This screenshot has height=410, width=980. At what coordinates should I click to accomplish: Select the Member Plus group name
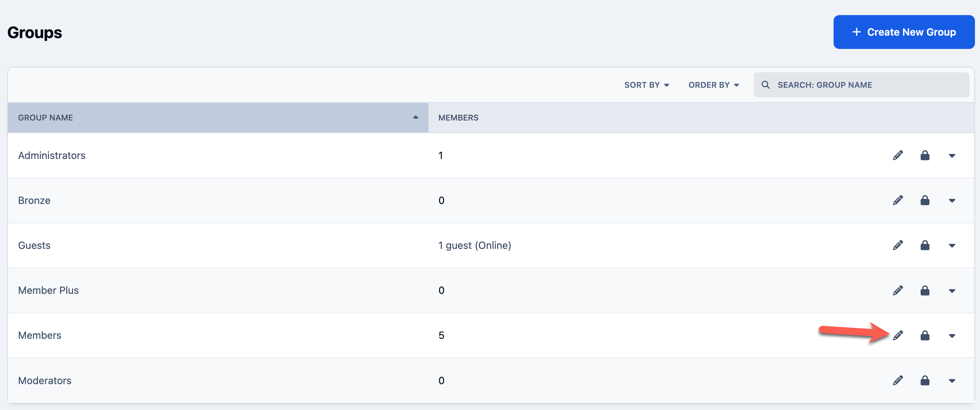point(48,290)
